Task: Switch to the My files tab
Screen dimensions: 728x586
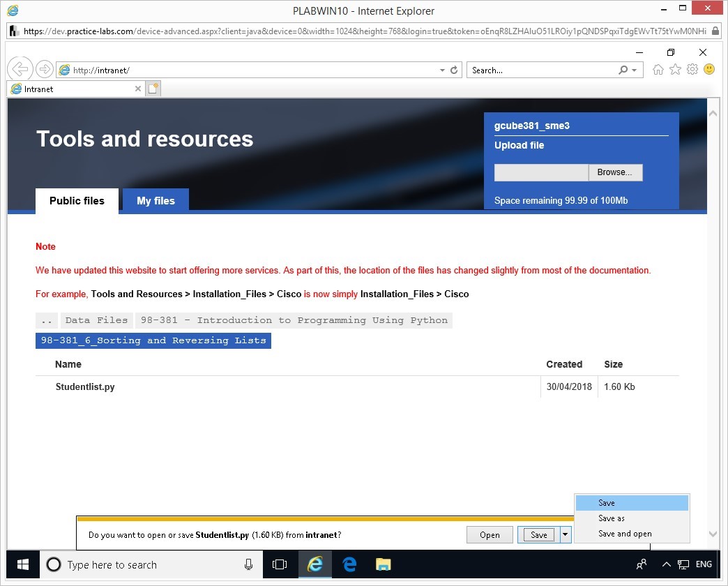Action: pos(156,201)
